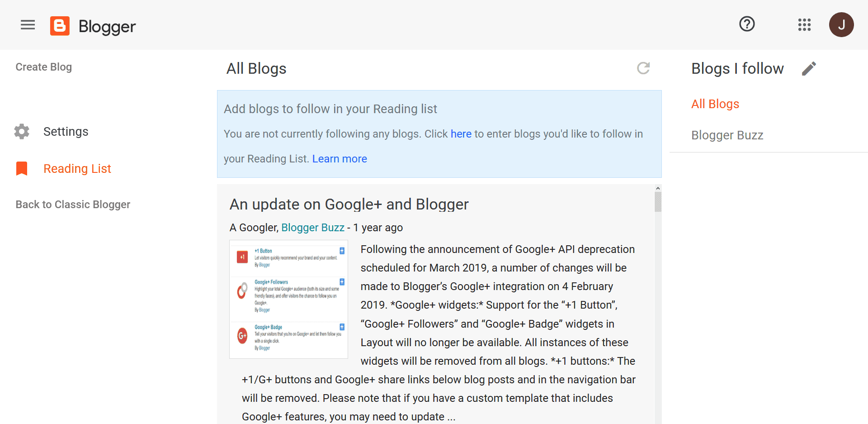Click the here link to add blogs
This screenshot has width=868, height=424.
pos(461,133)
